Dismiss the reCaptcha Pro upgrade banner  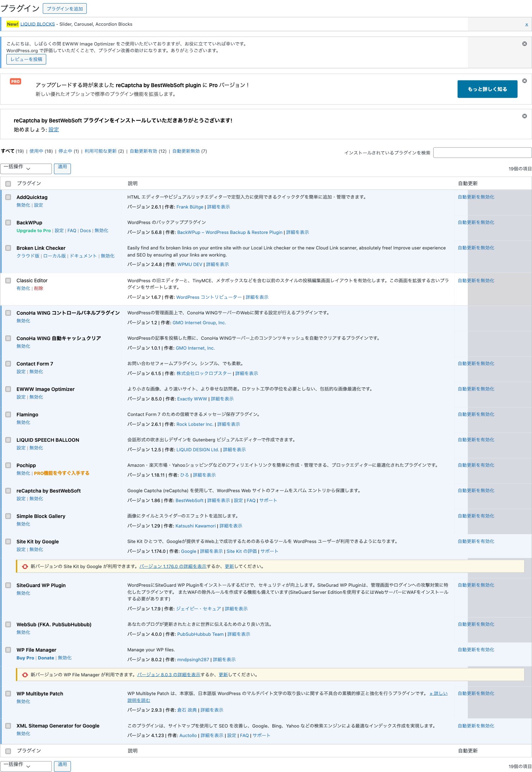coord(525,81)
